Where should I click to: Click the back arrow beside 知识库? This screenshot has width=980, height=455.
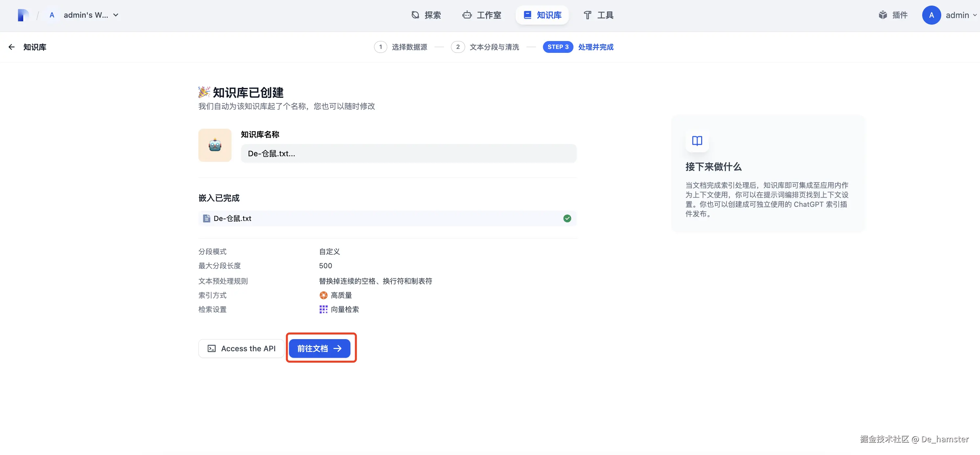coord(11,47)
